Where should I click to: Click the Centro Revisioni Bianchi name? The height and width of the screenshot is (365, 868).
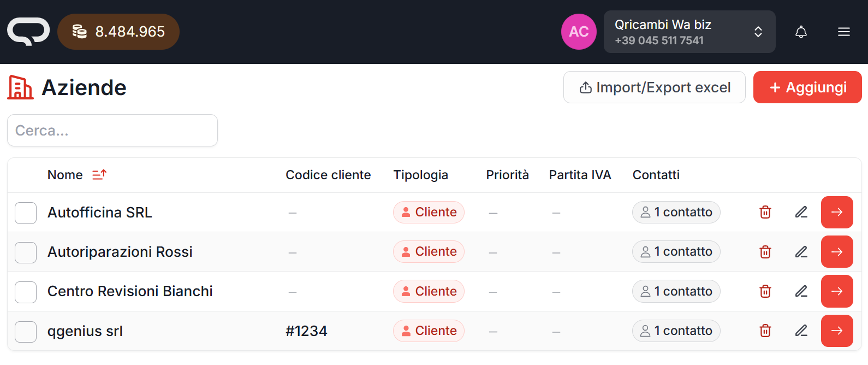coord(130,291)
